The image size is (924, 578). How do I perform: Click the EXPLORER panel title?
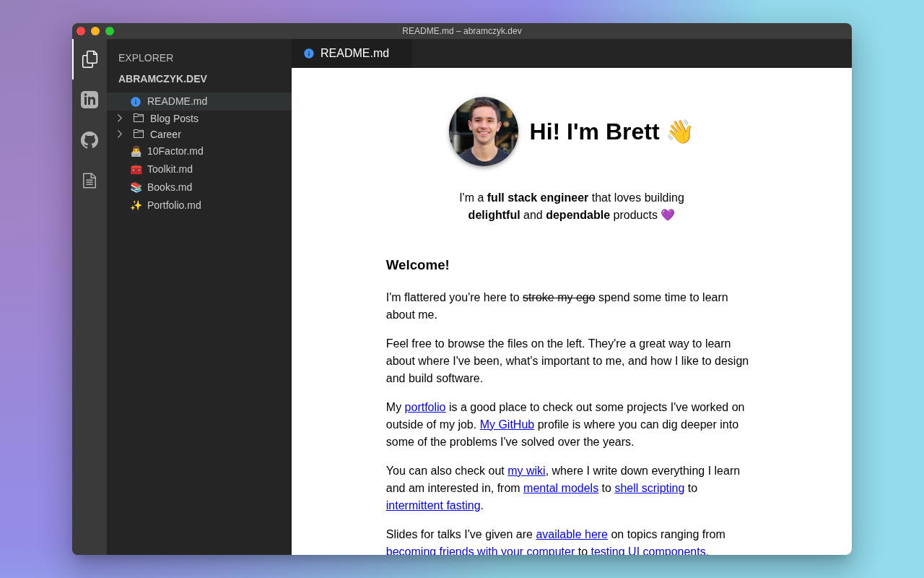point(146,58)
